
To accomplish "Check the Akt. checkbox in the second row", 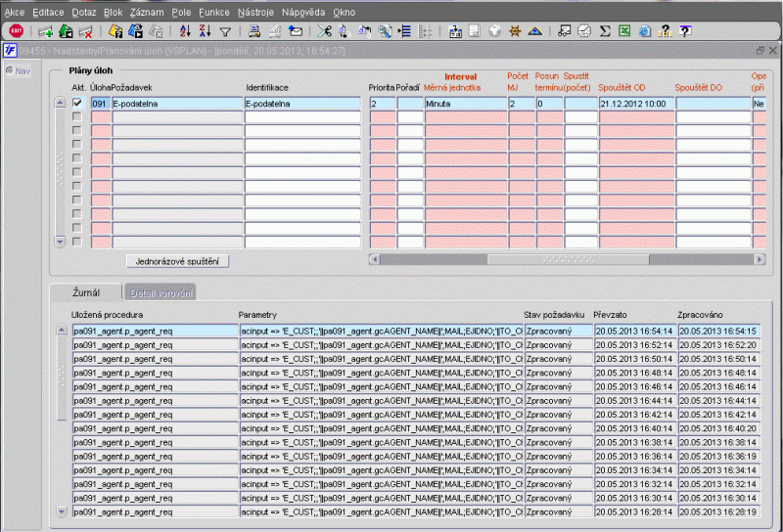I will 77,116.
